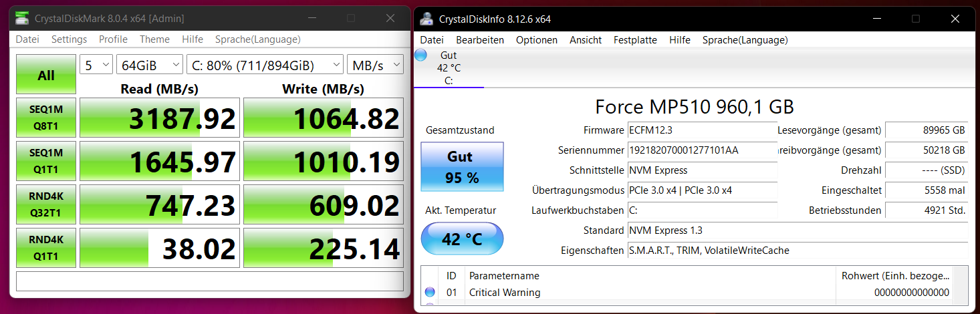Click the Firmware field ECFM12.3
This screenshot has height=314, width=980.
[702, 130]
